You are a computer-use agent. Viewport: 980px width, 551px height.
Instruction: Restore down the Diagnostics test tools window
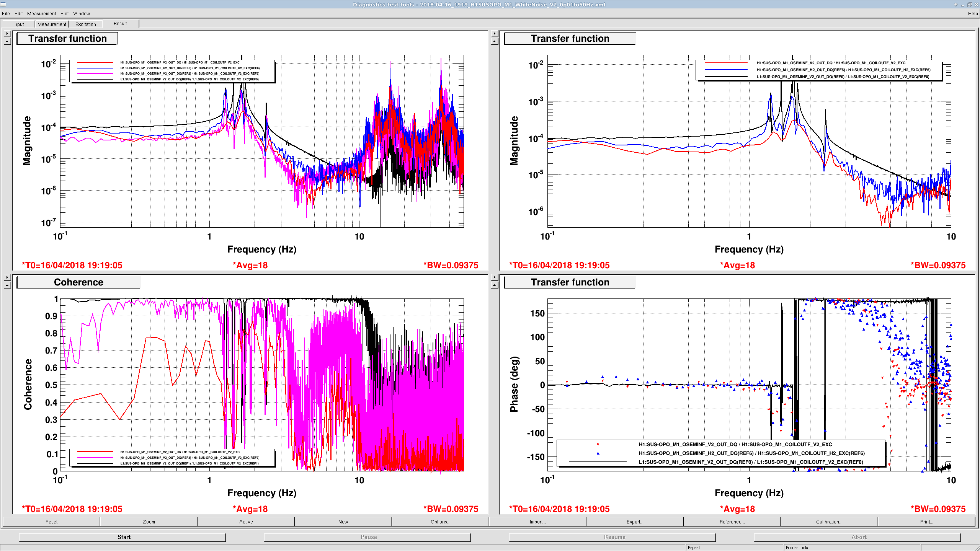(x=970, y=5)
